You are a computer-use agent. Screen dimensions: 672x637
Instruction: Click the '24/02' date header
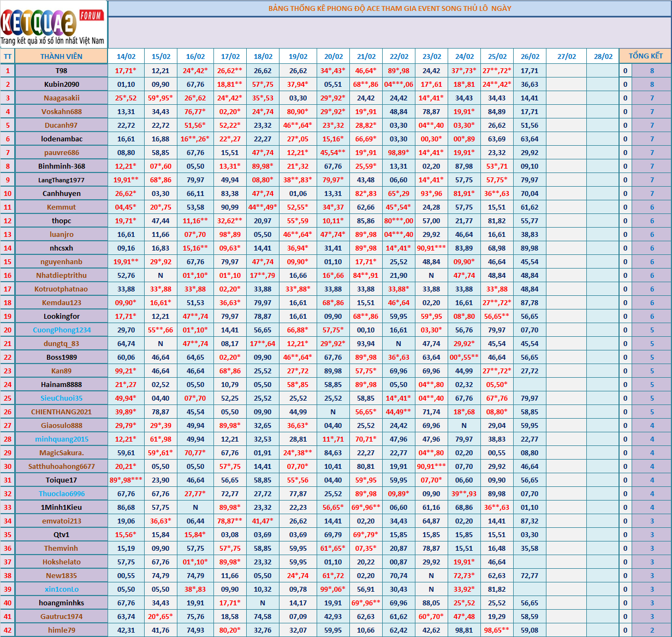click(x=464, y=56)
